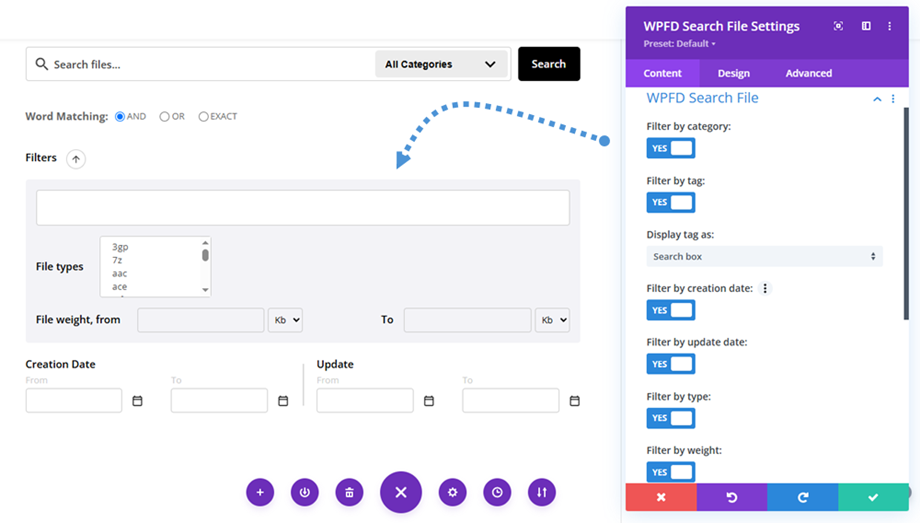Viewport: 920px width, 523px height.
Task: Collapse Filters with up arrow circle
Action: [76, 158]
